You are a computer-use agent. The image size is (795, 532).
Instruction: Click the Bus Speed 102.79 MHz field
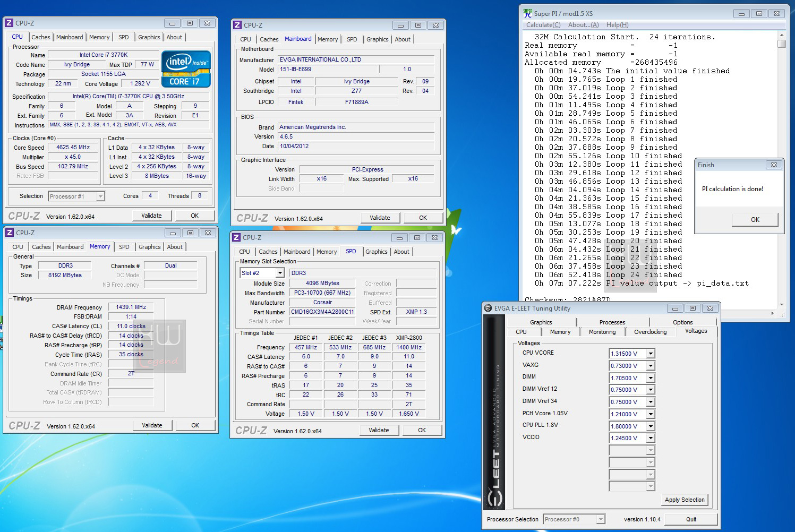(73, 167)
